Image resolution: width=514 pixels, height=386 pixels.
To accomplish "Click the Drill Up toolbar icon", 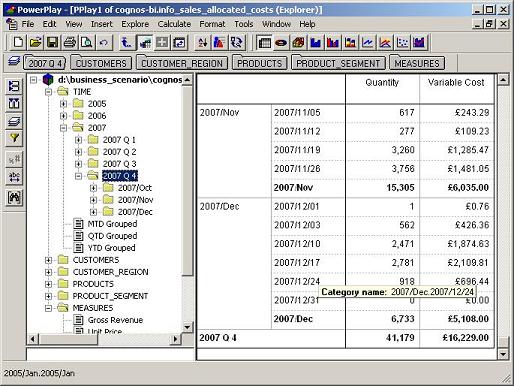I will coord(126,42).
